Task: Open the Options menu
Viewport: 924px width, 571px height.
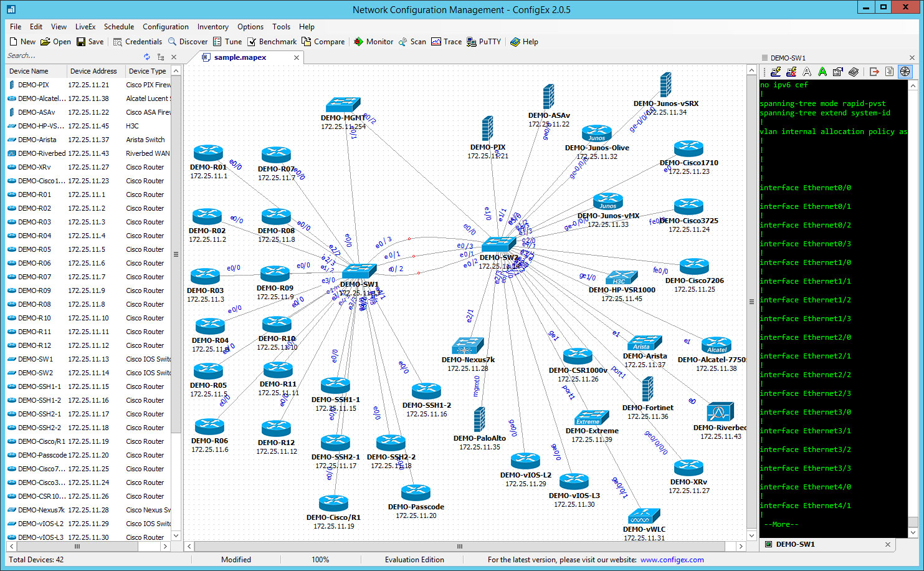Action: [x=250, y=27]
